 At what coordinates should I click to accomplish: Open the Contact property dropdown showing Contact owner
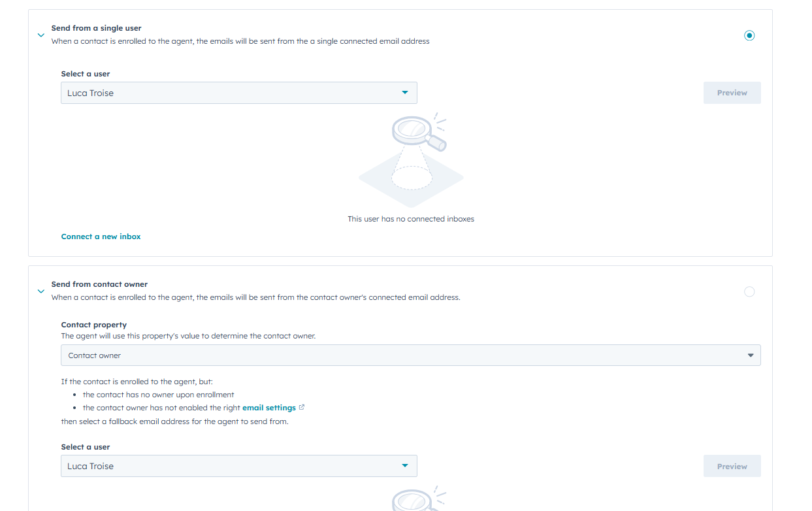point(410,355)
